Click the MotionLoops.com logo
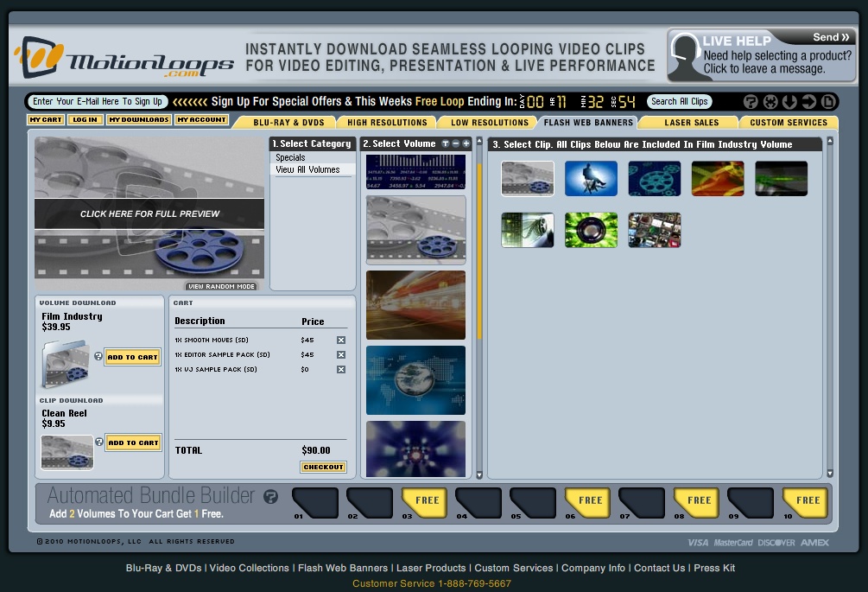Viewport: 868px width, 592px height. 124,58
